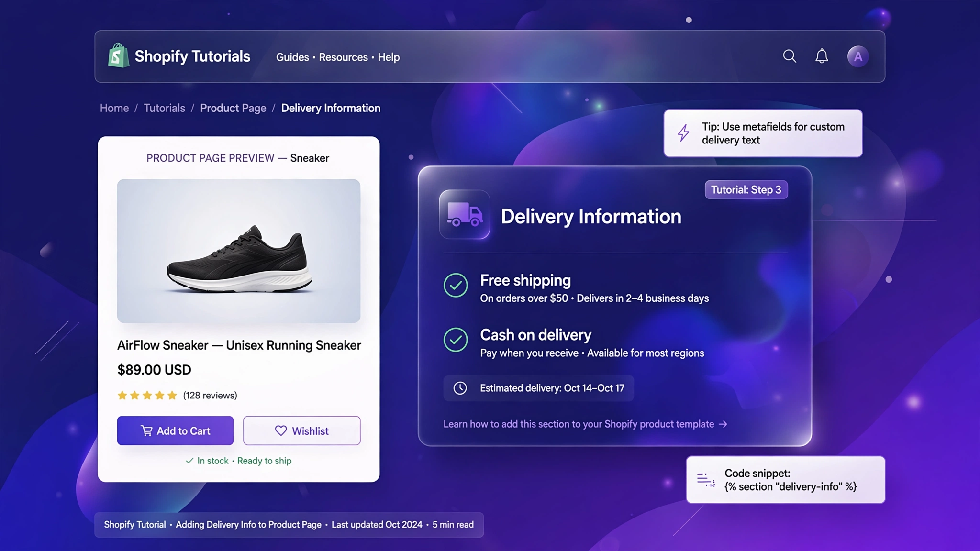Click the AirFlow Sneaker product title
The height and width of the screenshot is (551, 980).
coord(239,345)
